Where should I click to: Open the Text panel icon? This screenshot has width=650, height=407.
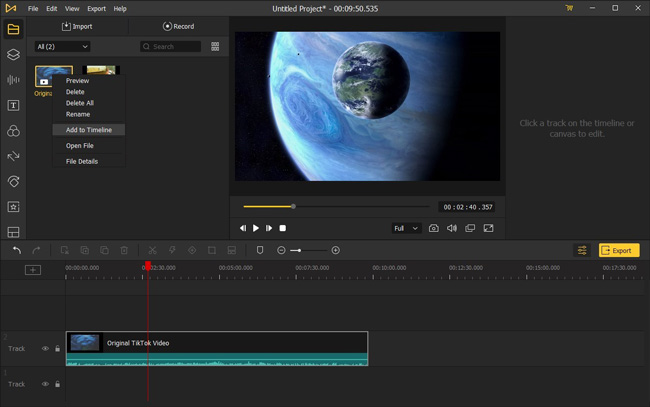point(13,105)
